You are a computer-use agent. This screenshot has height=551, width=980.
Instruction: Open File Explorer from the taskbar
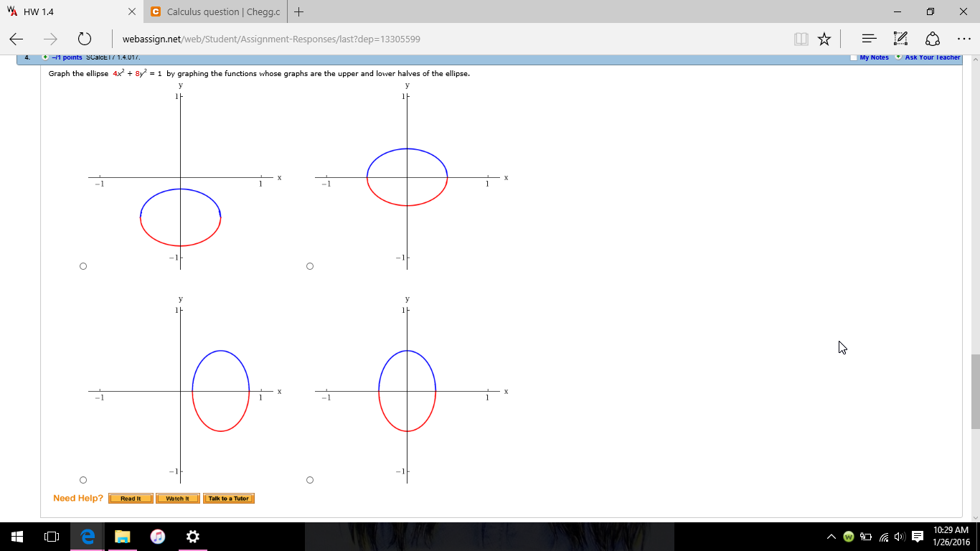point(122,536)
